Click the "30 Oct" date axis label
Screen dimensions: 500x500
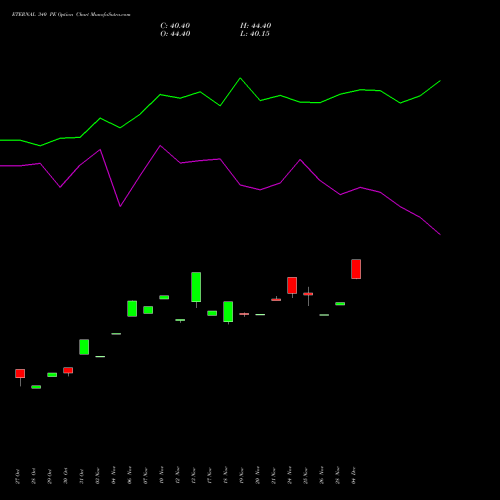66,476
